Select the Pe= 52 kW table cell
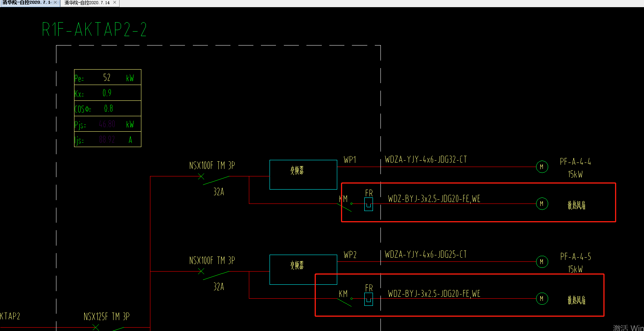Screen dimensions: 644x331 [x=108, y=77]
